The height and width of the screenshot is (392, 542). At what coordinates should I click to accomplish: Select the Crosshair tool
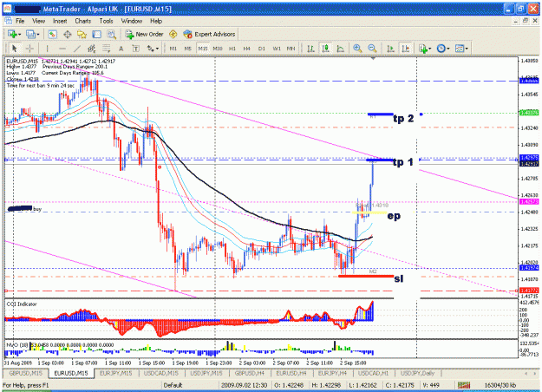tap(29, 49)
